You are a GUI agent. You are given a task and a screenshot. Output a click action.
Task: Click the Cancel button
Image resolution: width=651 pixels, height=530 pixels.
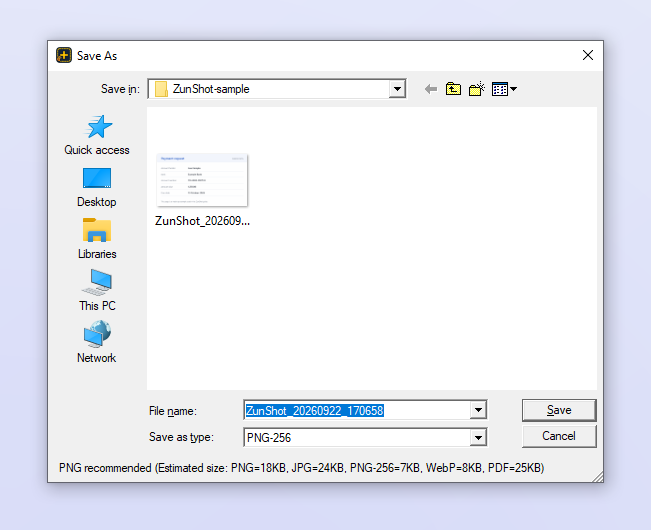(559, 436)
